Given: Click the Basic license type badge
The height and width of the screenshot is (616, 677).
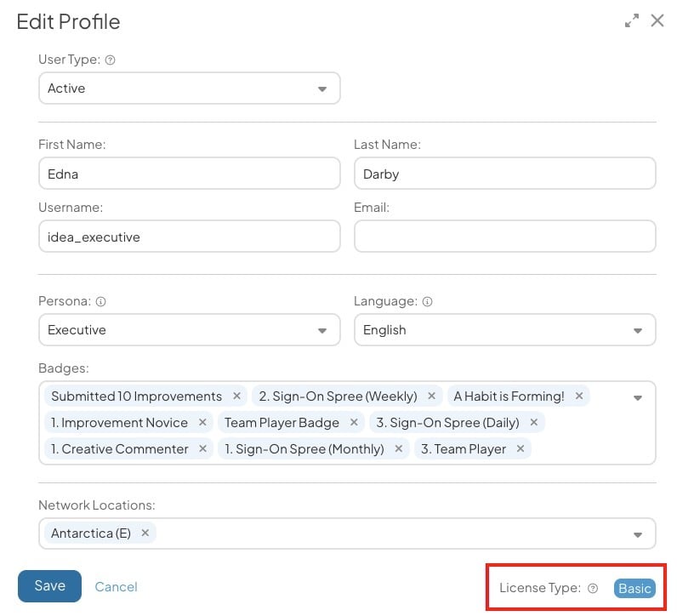Looking at the screenshot, I should tap(634, 589).
